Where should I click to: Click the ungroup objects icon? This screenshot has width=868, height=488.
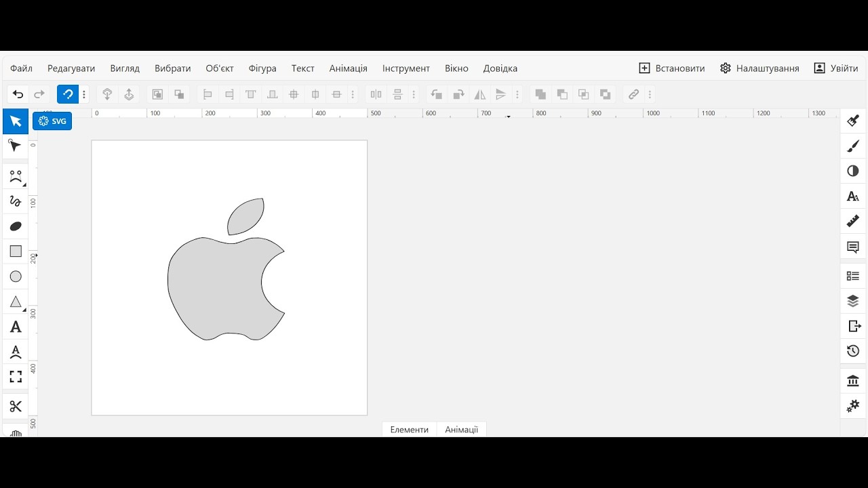pyautogui.click(x=179, y=94)
